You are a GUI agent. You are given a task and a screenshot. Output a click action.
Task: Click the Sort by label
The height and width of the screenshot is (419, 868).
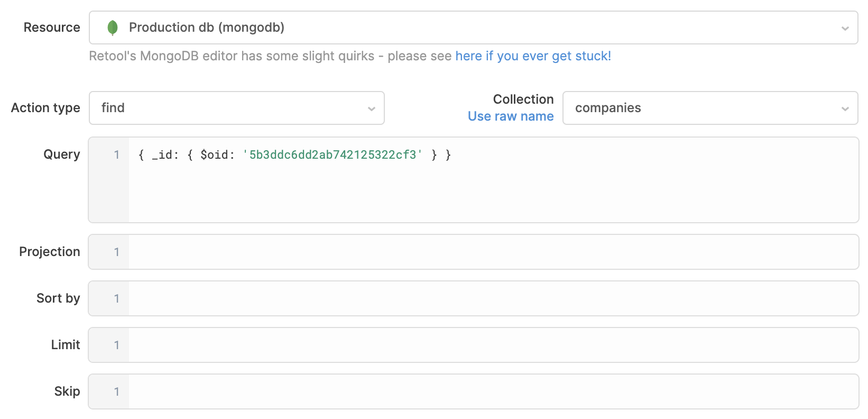click(x=58, y=298)
